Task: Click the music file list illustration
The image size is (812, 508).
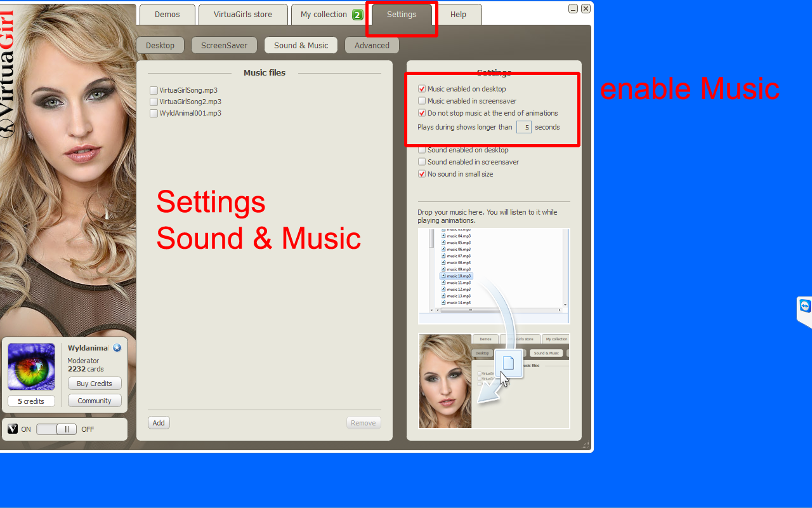Action: tap(494, 276)
